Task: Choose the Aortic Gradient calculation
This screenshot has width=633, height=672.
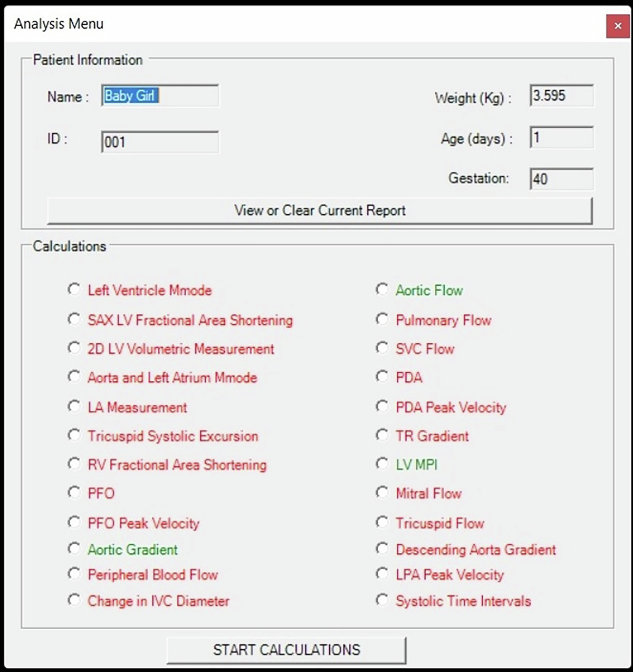Action: 74,549
